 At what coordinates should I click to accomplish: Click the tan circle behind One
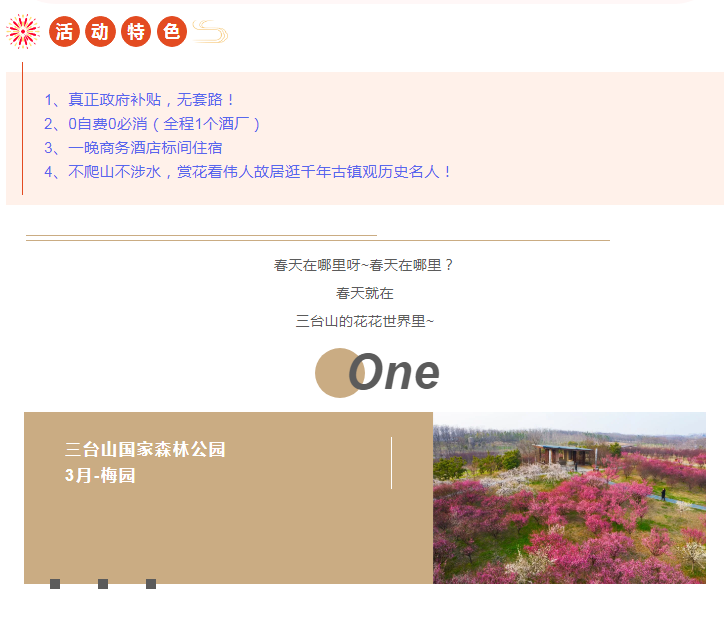point(340,373)
